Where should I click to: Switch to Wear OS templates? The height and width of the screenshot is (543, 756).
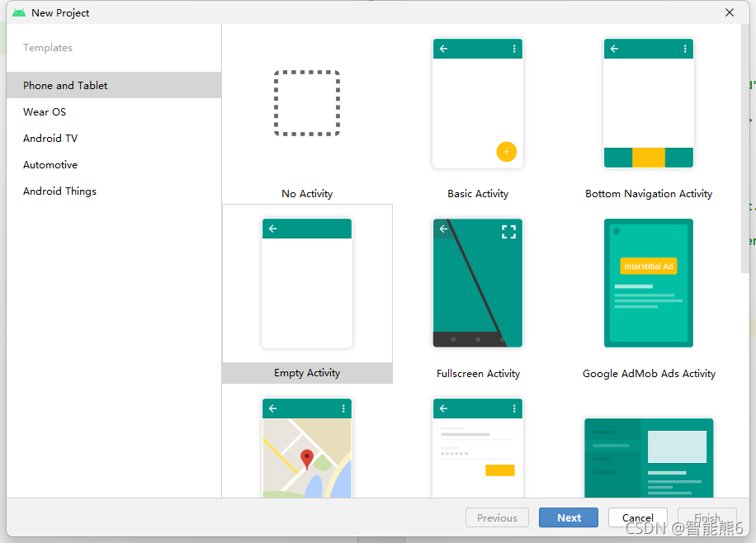click(114, 112)
